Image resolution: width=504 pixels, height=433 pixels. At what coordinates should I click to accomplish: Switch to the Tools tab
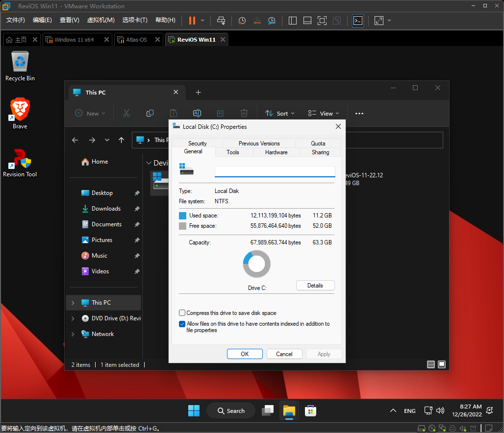point(233,152)
